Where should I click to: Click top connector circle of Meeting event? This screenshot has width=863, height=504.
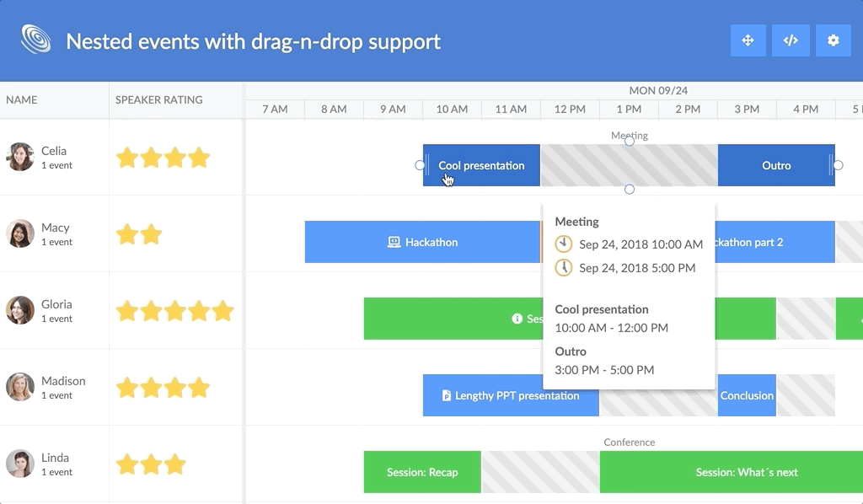(630, 142)
